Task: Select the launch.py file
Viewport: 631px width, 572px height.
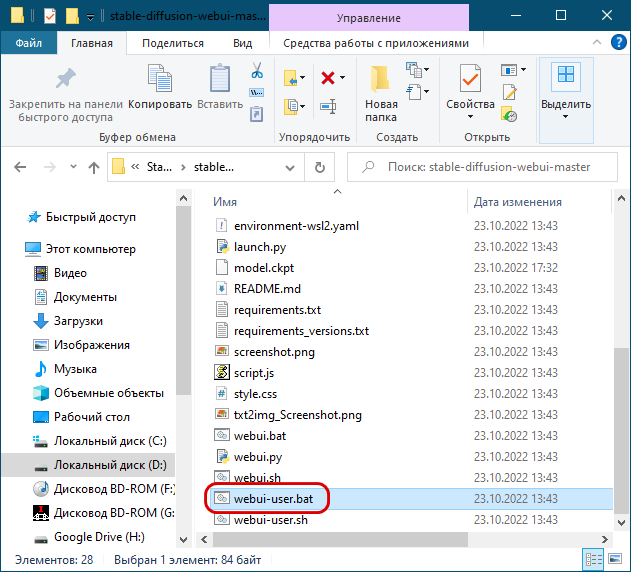Action: point(260,247)
